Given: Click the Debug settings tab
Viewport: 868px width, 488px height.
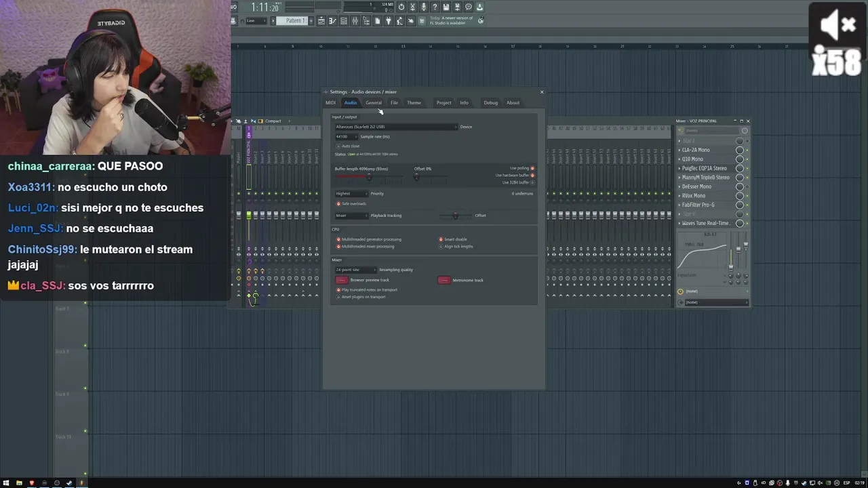Looking at the screenshot, I should (490, 103).
